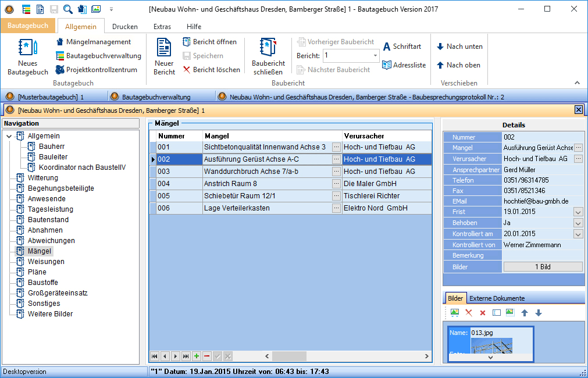The height and width of the screenshot is (378, 588).
Task: Open the Kontrolliert am date dropdown
Action: (578, 234)
